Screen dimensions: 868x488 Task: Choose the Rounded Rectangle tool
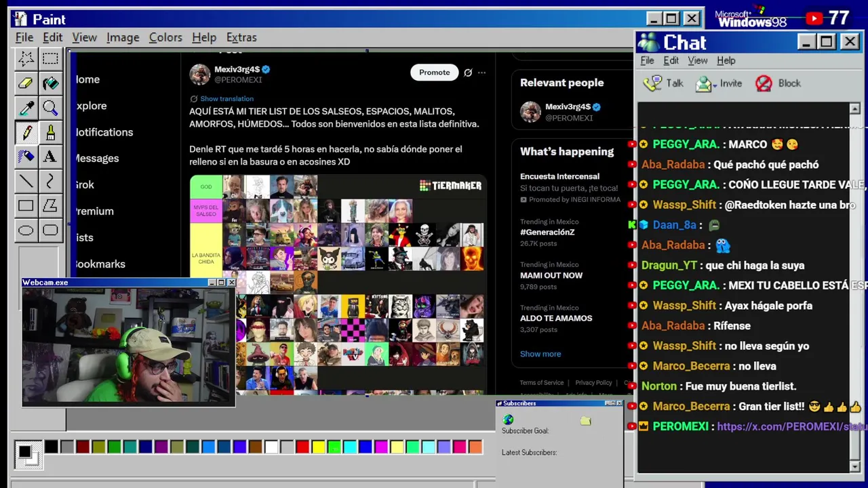click(50, 230)
